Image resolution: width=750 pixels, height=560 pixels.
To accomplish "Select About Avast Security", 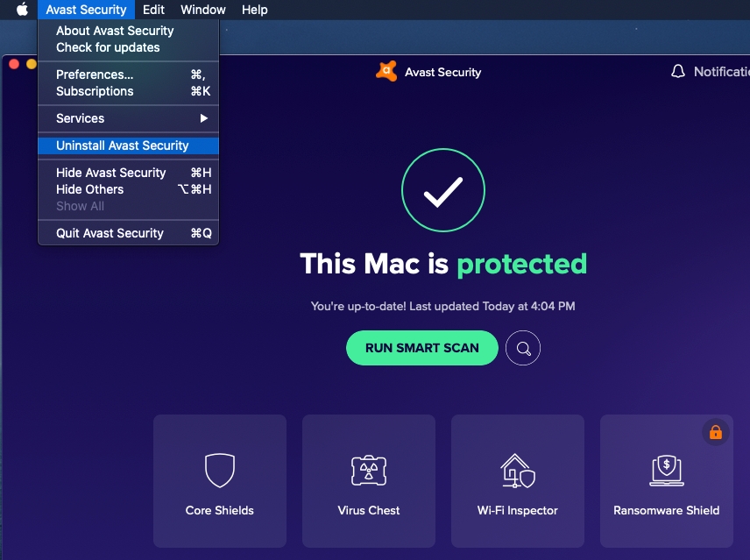I will (x=128, y=31).
